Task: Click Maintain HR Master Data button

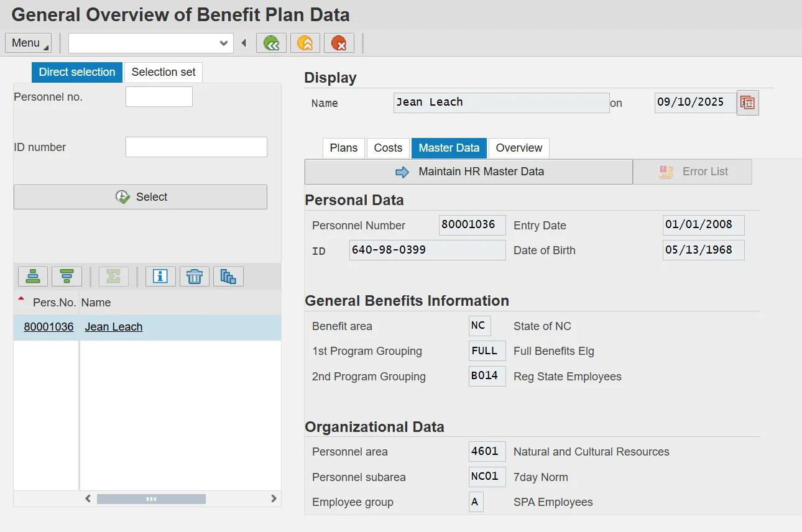Action: pyautogui.click(x=469, y=172)
